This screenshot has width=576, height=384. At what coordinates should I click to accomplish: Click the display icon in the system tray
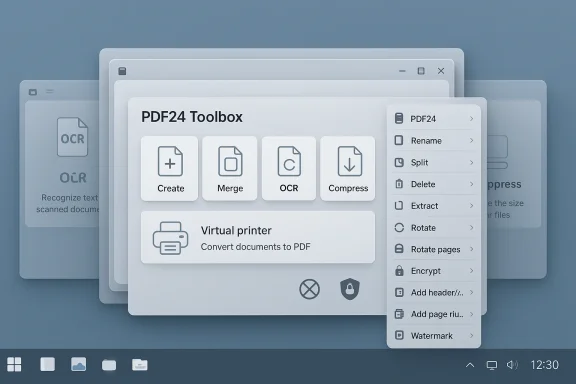(492, 365)
